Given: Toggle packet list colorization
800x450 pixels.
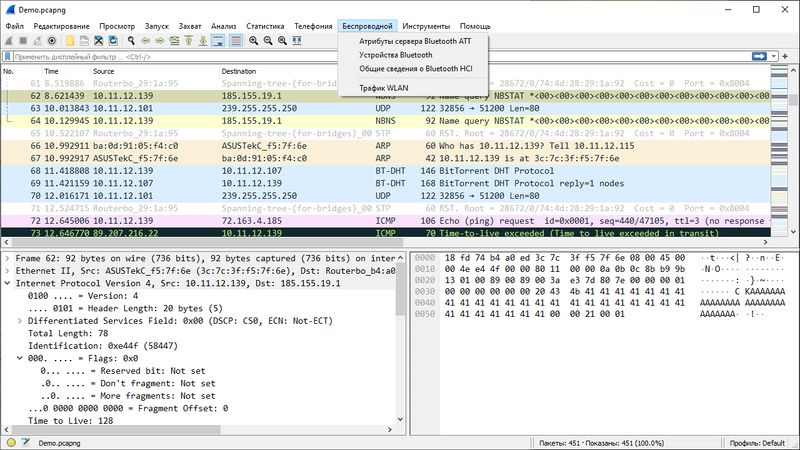Looking at the screenshot, I should point(236,41).
